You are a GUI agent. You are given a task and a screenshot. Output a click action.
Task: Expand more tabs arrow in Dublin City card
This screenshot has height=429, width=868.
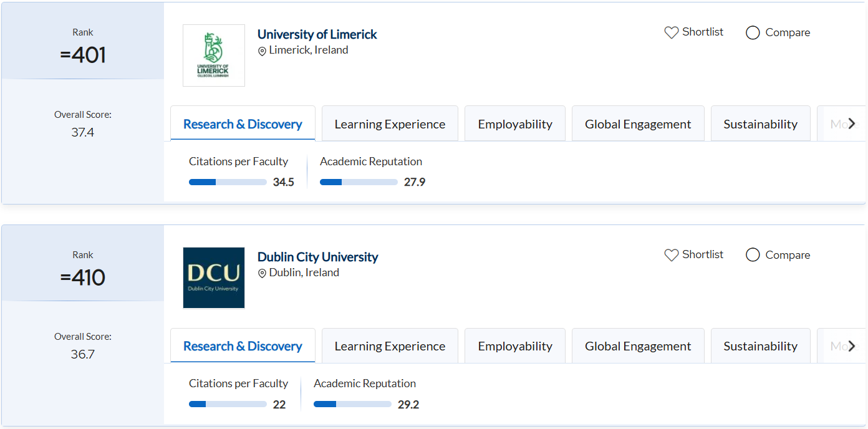(852, 346)
